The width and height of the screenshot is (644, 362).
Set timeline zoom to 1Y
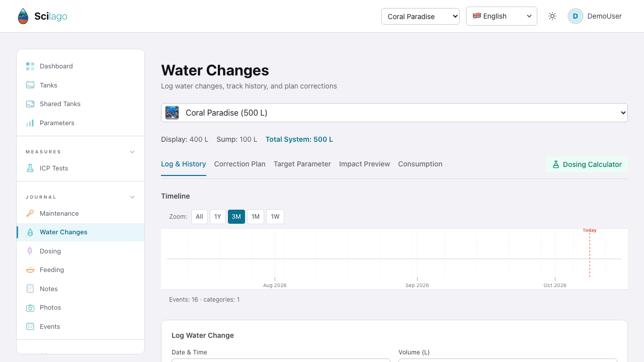[218, 217]
